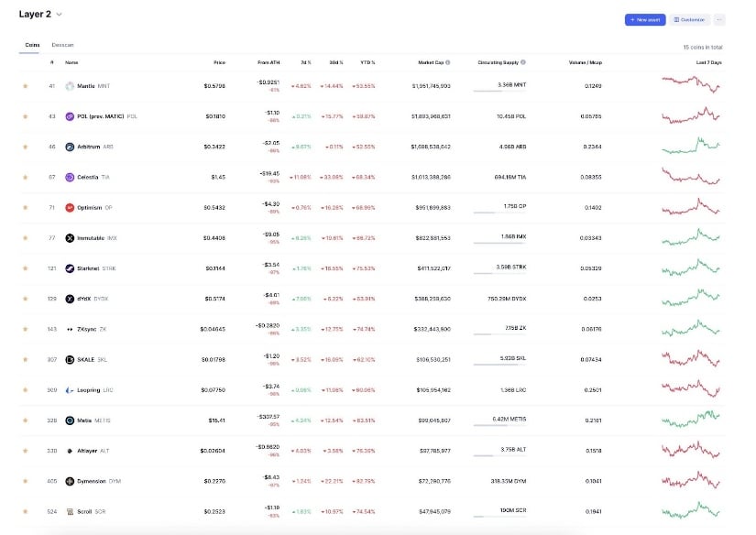Toggle the favorite star for Celestia

25,178
